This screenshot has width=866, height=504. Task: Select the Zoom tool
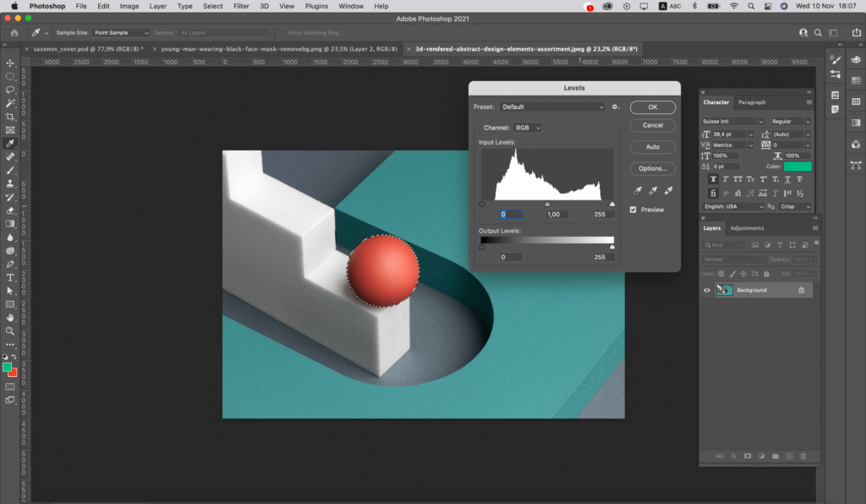tap(10, 331)
